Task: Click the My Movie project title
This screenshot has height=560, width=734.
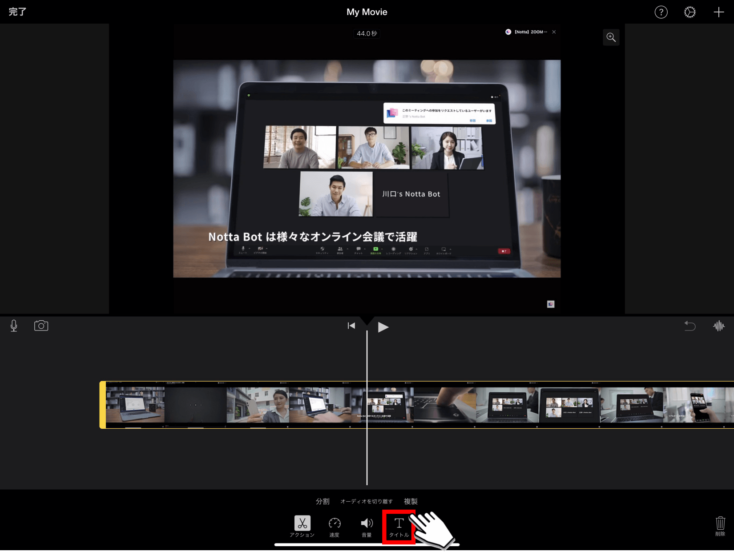Action: (367, 12)
